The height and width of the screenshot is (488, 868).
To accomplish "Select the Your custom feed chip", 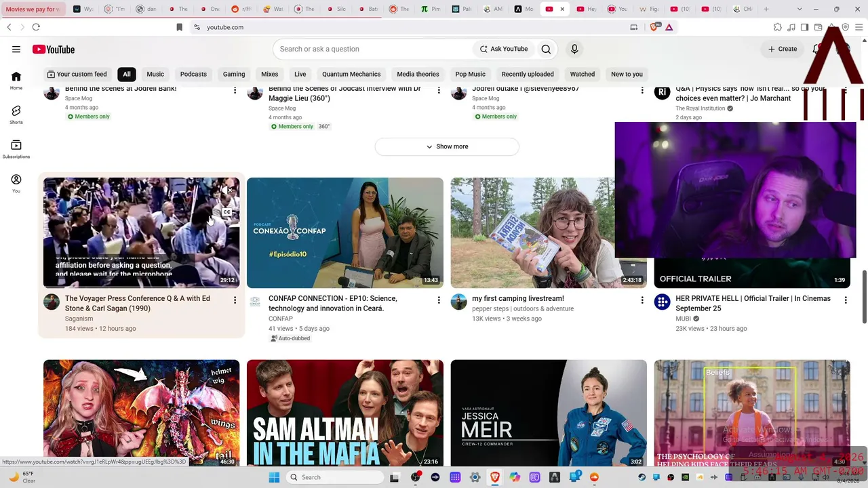I will click(77, 74).
